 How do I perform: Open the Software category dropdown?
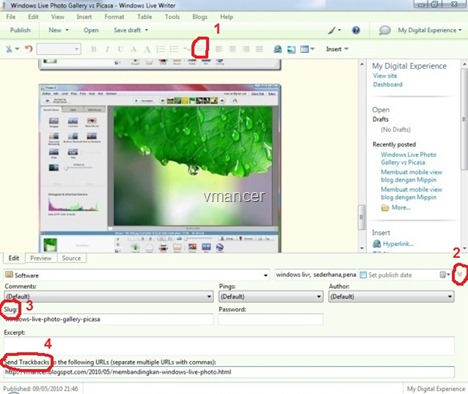[x=266, y=275]
